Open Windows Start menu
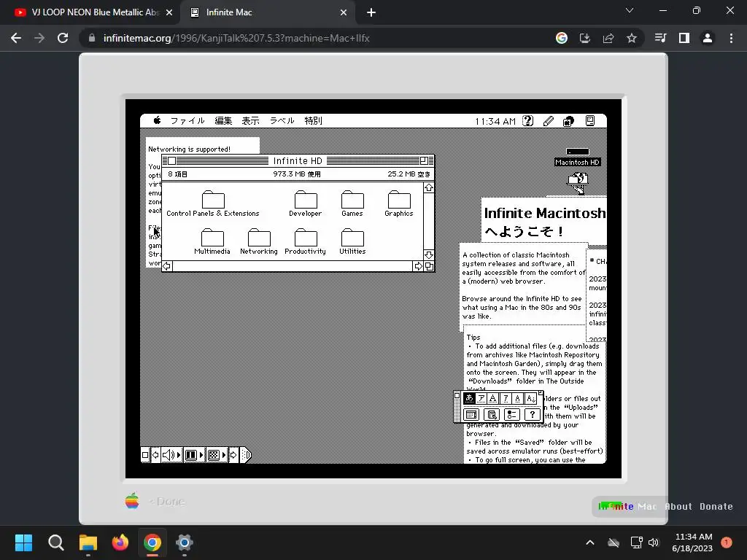Viewport: 747px width, 560px height. pyautogui.click(x=23, y=542)
